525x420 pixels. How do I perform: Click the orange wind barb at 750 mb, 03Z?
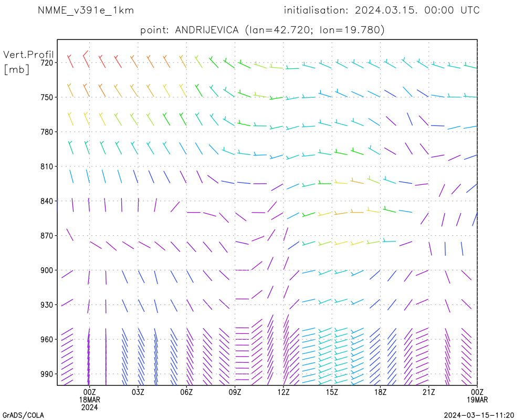coord(134,91)
